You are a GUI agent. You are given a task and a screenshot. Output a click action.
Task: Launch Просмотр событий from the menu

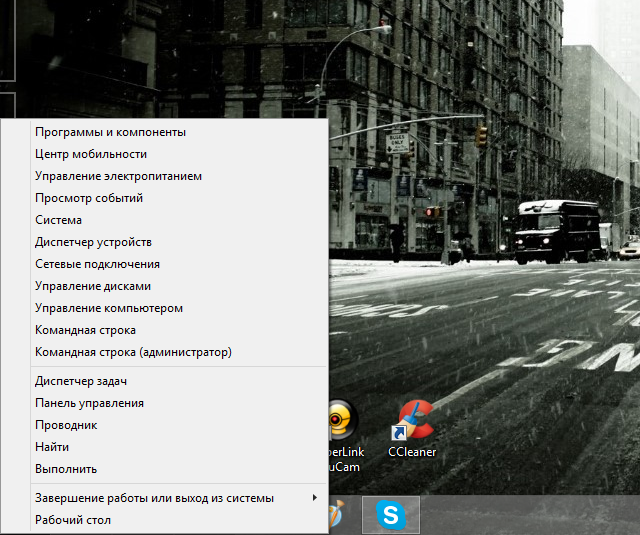[89, 198]
